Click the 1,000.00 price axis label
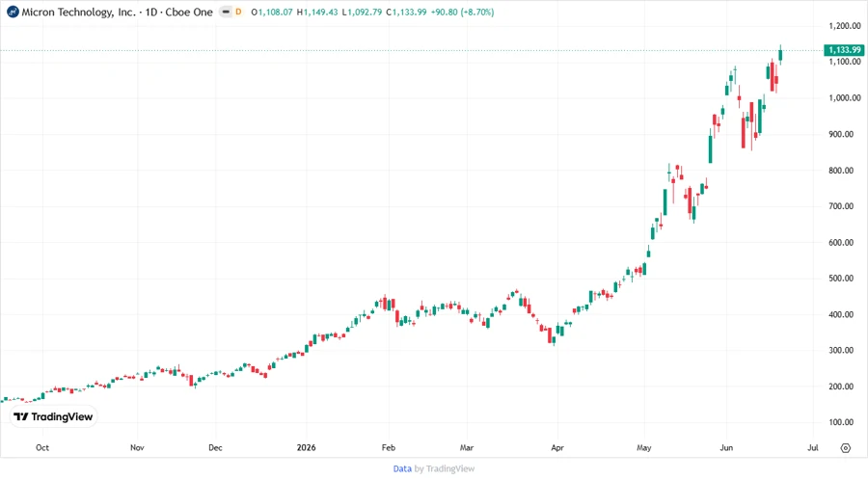The image size is (868, 480). pos(845,98)
